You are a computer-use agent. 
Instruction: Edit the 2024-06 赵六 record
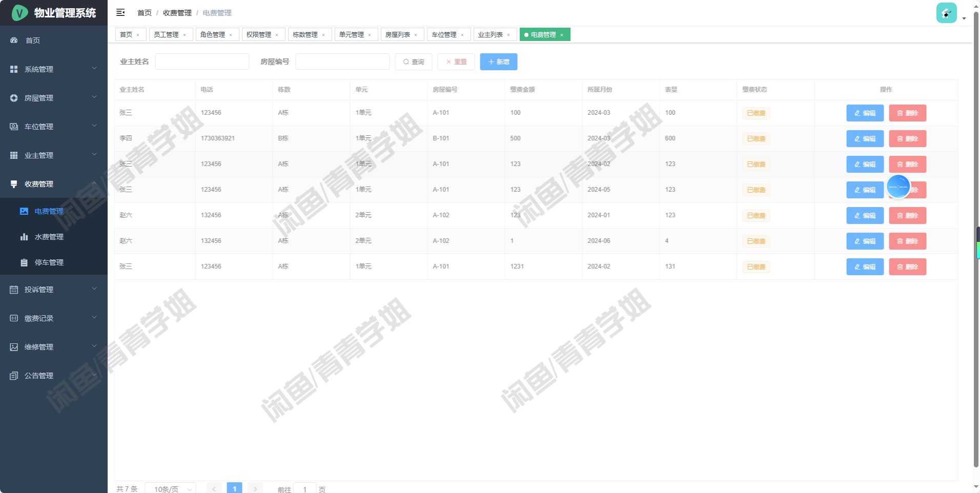click(865, 241)
